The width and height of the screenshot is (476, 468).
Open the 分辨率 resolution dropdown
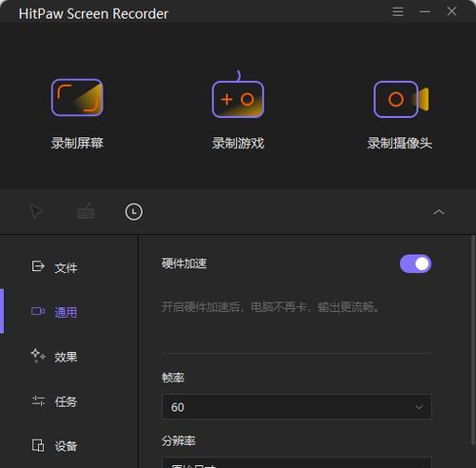click(297, 462)
